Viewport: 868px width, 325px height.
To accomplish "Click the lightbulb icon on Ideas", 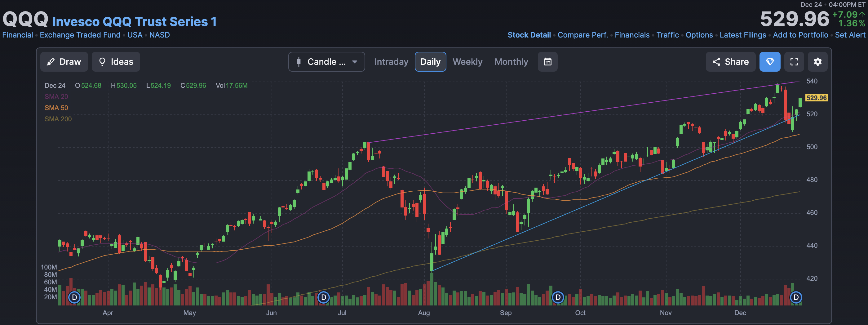I will point(102,62).
